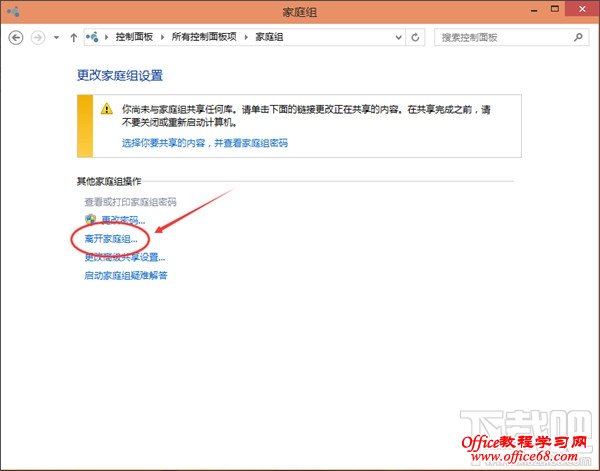Viewport: 600px width, 471px height.
Task: Open the 更改密码... link
Action: (x=123, y=220)
